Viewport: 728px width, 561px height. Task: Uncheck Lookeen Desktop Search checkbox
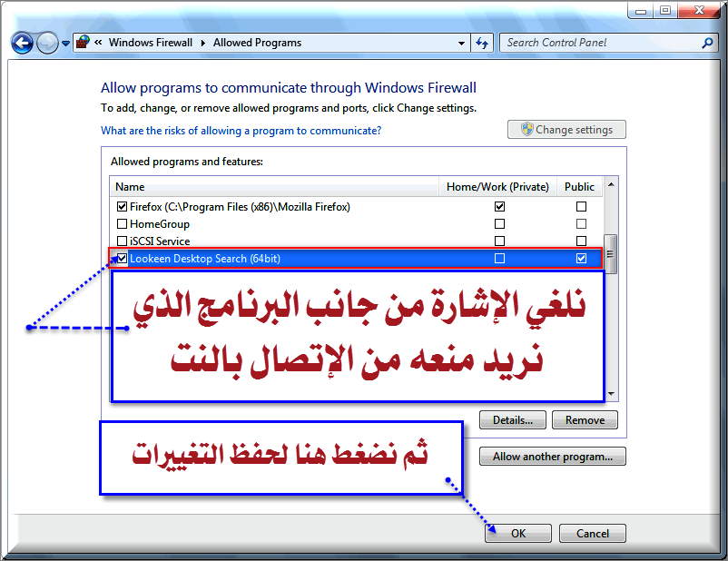122,258
